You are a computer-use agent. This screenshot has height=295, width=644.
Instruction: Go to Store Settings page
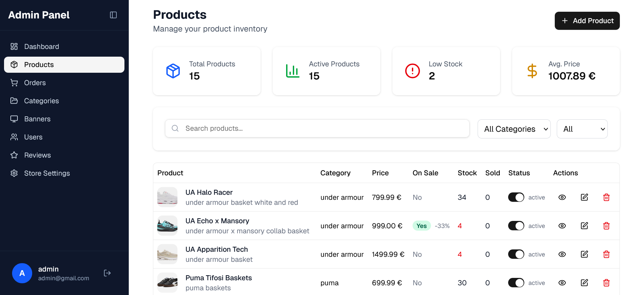tap(47, 173)
